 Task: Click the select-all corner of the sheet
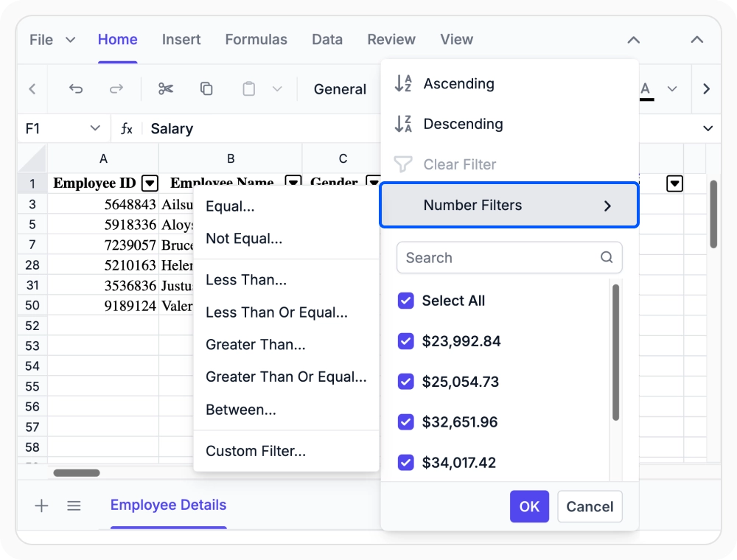32,159
